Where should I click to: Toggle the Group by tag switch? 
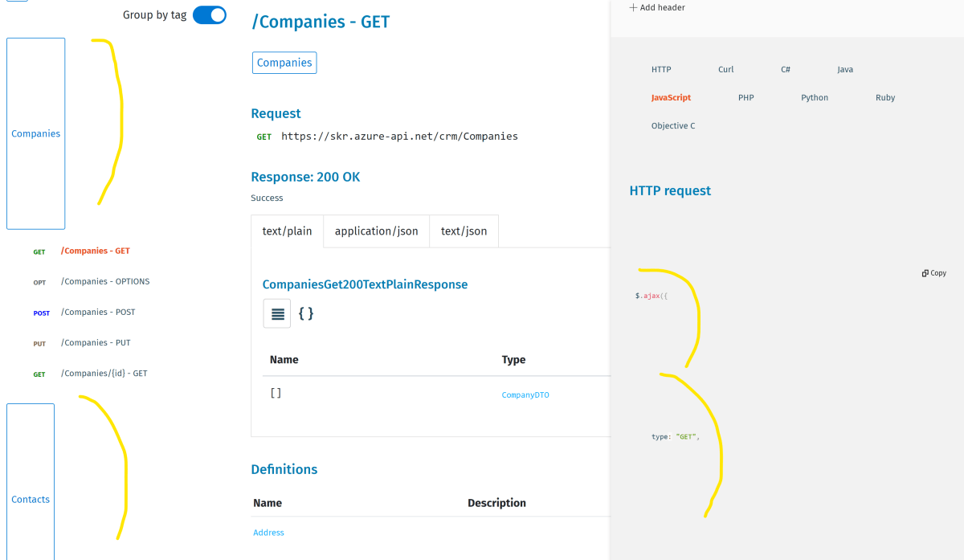point(210,14)
